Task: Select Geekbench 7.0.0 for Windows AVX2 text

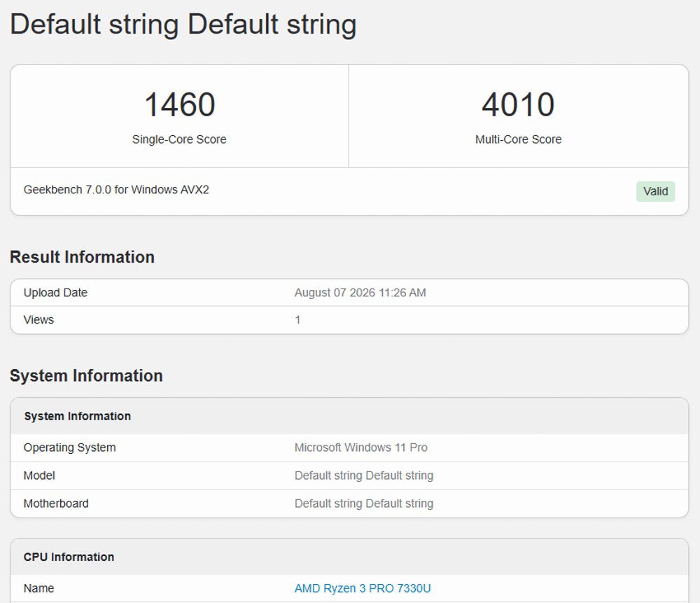Action: coord(116,190)
